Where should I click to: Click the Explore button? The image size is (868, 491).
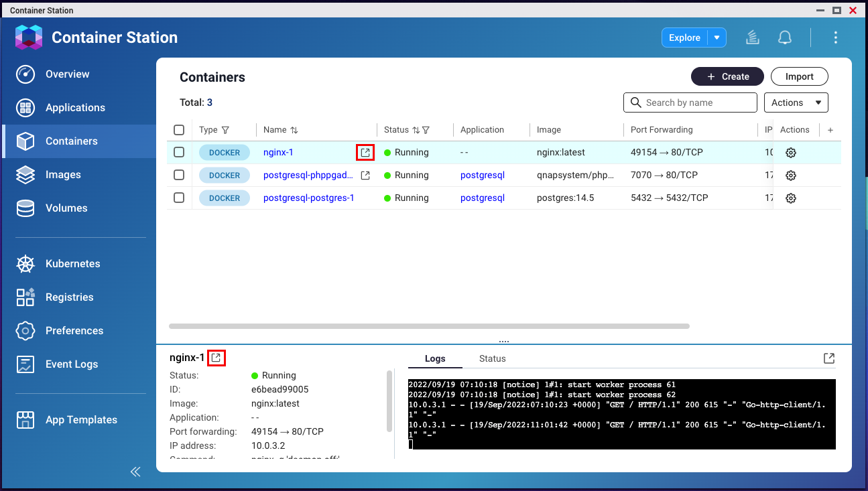coord(684,38)
